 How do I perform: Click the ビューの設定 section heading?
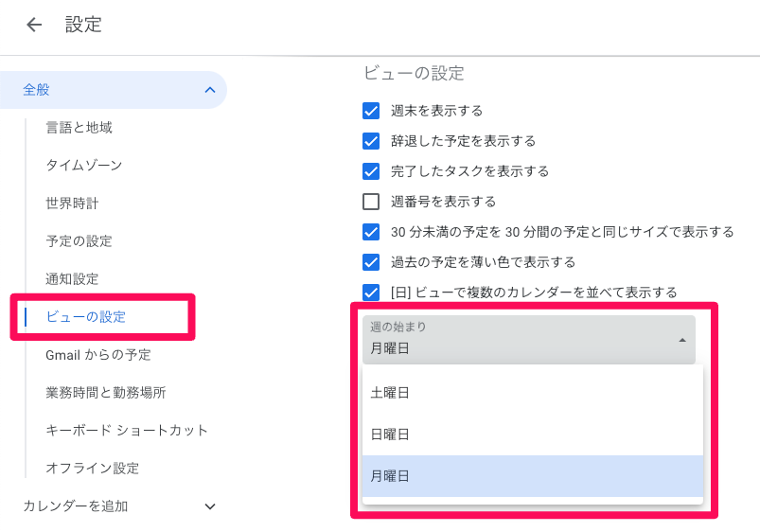pyautogui.click(x=414, y=73)
